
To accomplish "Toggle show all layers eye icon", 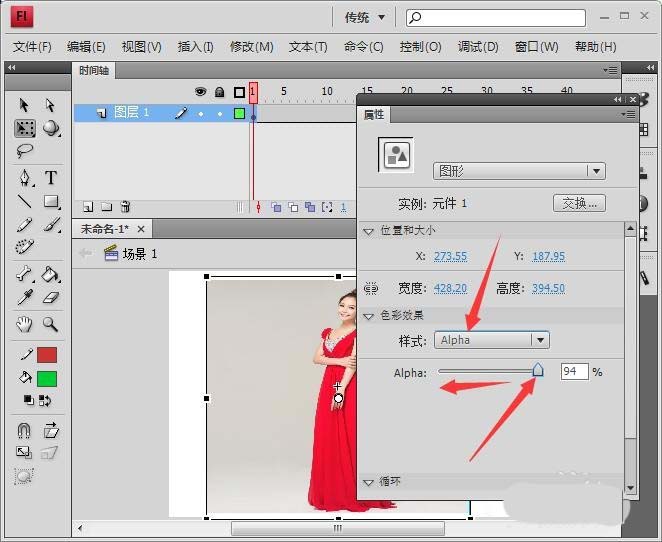I will pos(201,91).
